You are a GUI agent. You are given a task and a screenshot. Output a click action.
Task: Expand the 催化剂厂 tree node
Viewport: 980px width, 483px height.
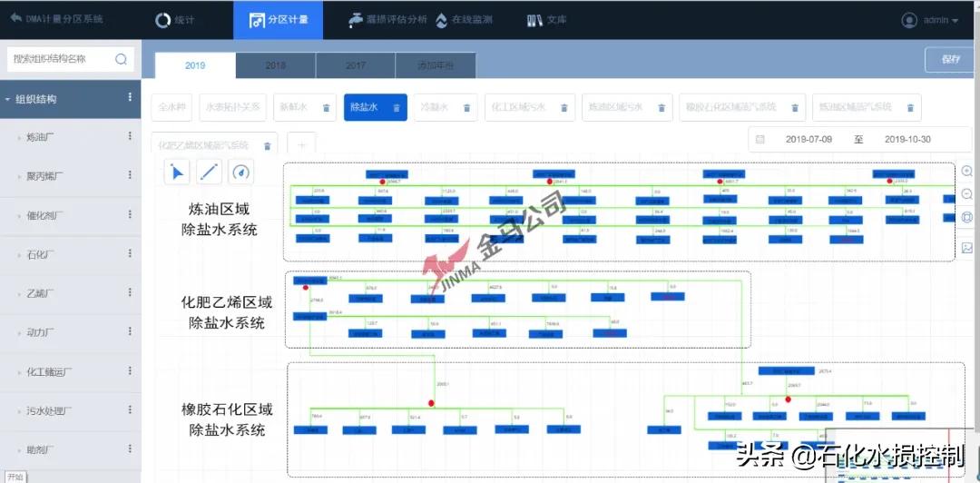(x=19, y=216)
